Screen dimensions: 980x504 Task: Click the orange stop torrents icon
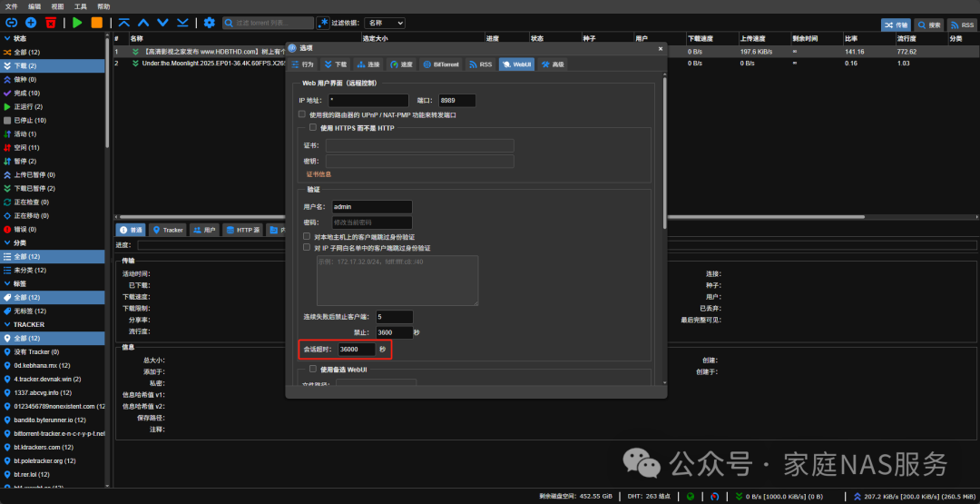[97, 23]
